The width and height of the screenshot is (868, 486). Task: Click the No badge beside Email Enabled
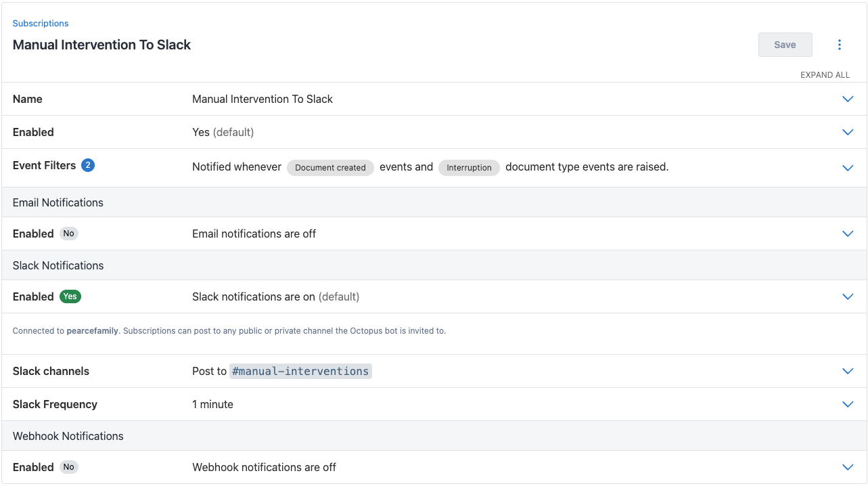click(68, 234)
